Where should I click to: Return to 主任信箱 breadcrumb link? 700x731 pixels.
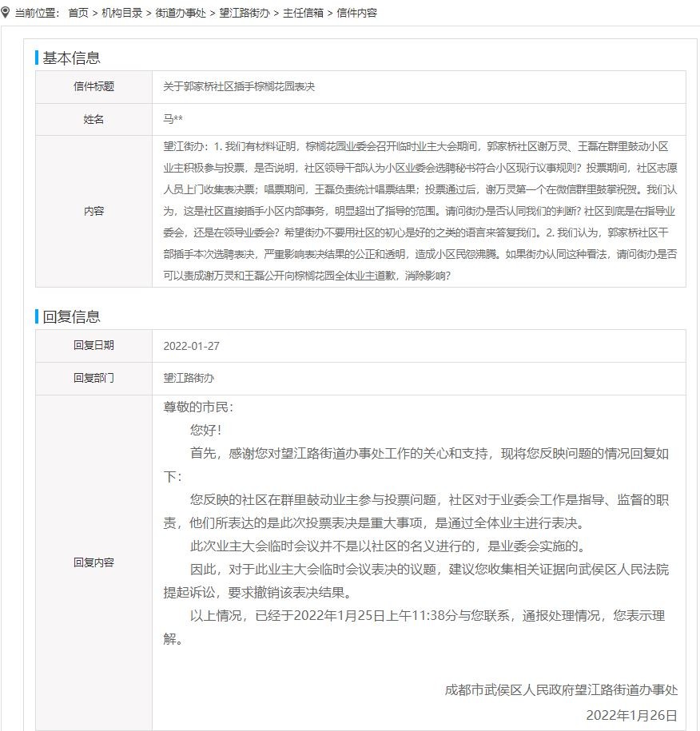303,14
